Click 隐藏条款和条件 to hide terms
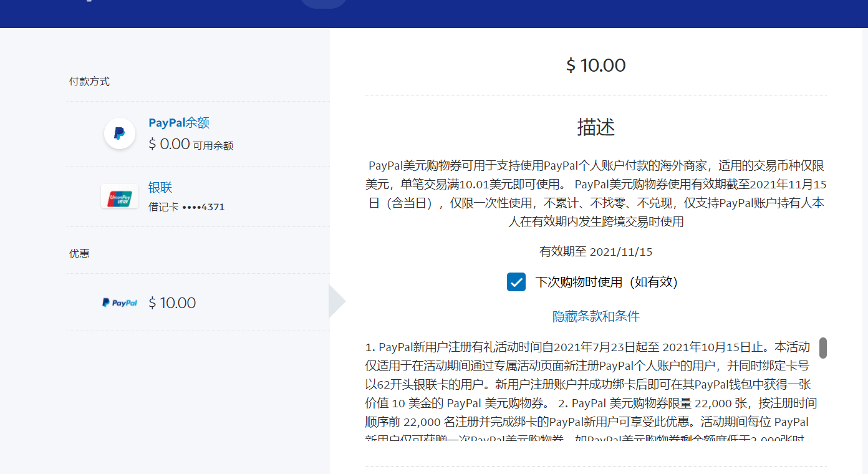 (x=596, y=316)
